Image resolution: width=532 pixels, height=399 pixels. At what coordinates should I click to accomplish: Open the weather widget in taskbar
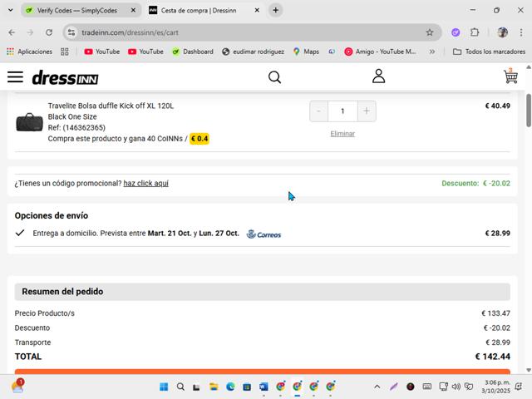17,386
